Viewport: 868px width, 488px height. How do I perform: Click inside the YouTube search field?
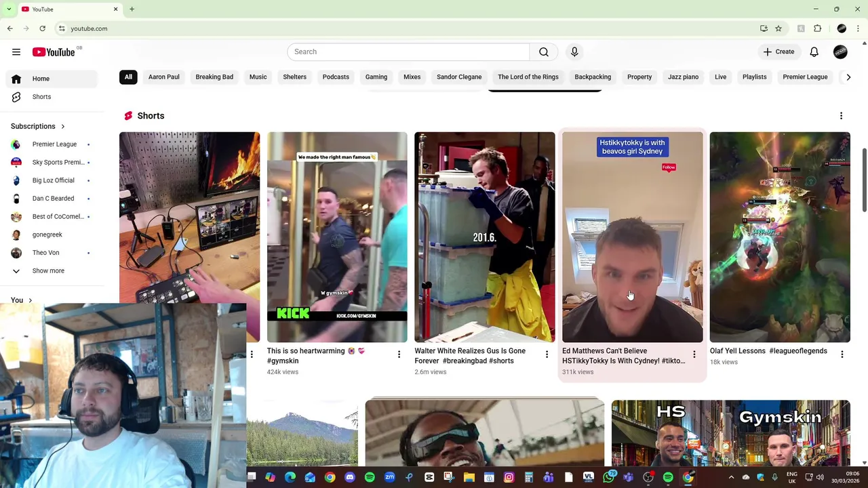pyautogui.click(x=408, y=52)
